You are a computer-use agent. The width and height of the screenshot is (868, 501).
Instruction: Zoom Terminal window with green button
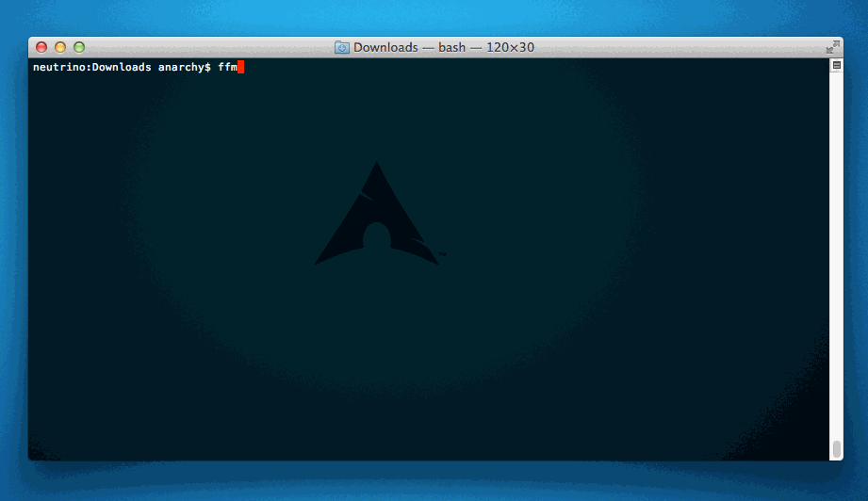tap(79, 47)
